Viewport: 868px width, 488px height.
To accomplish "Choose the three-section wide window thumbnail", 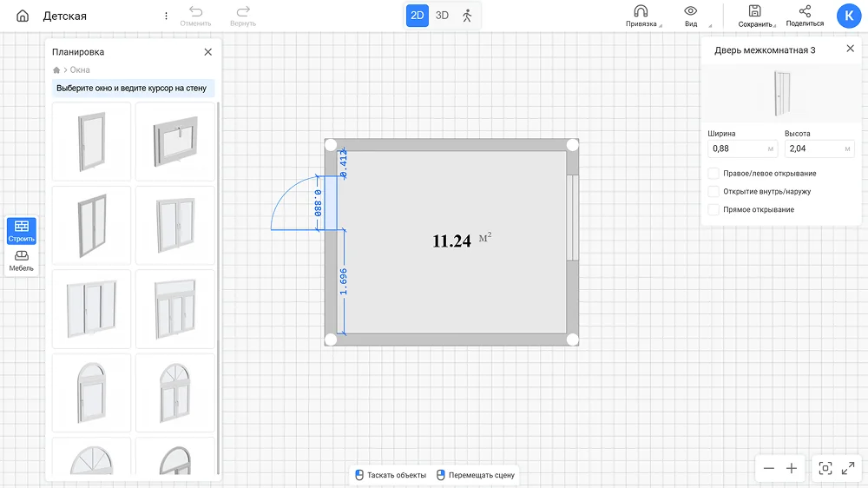I will (x=91, y=309).
